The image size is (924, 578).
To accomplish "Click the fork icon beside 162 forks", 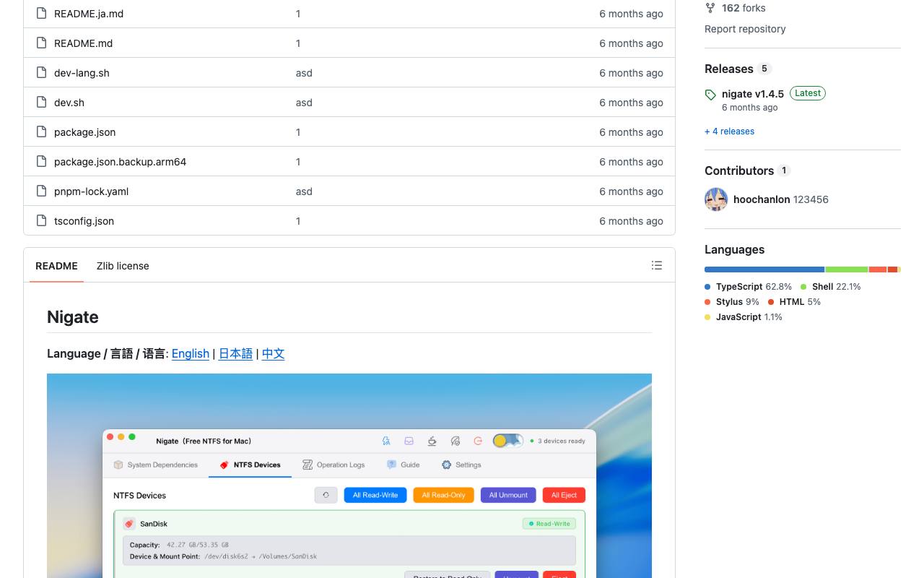I will coord(710,8).
